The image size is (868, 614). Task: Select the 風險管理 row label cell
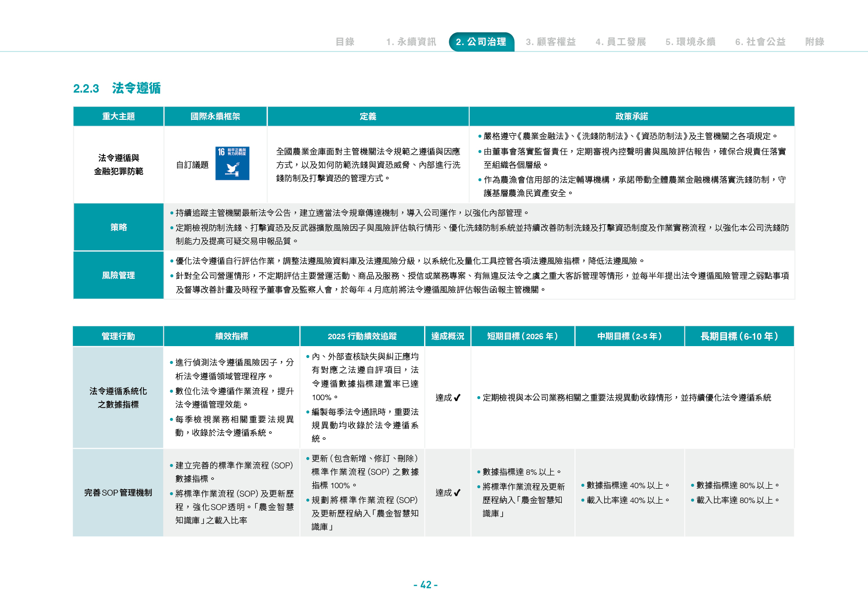(x=119, y=275)
